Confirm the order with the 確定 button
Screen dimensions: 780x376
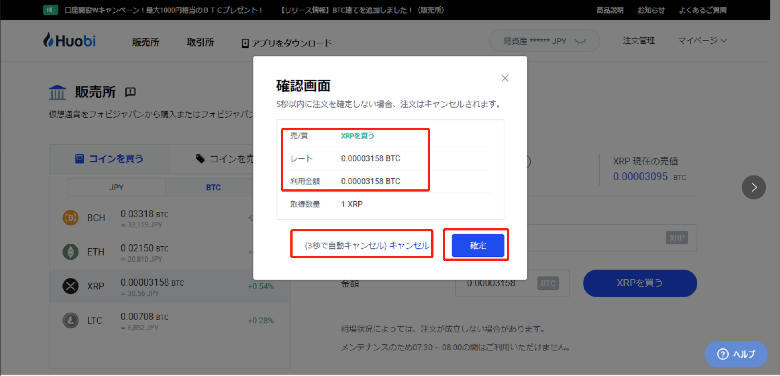coord(478,245)
